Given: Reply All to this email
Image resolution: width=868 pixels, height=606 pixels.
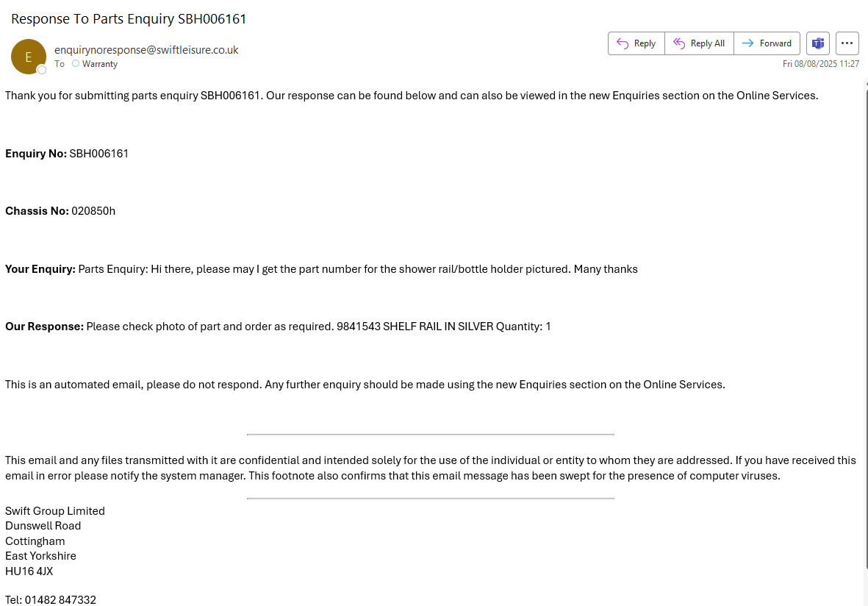Looking at the screenshot, I should coord(699,43).
